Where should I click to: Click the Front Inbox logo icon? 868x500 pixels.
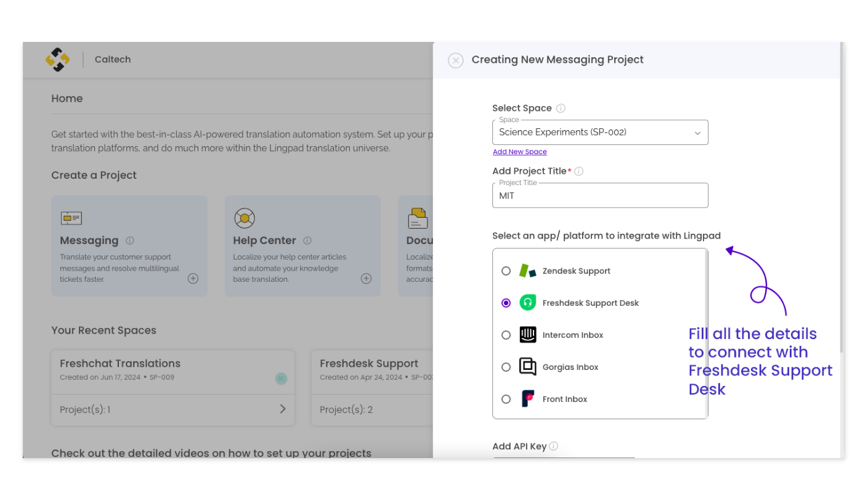tap(528, 399)
